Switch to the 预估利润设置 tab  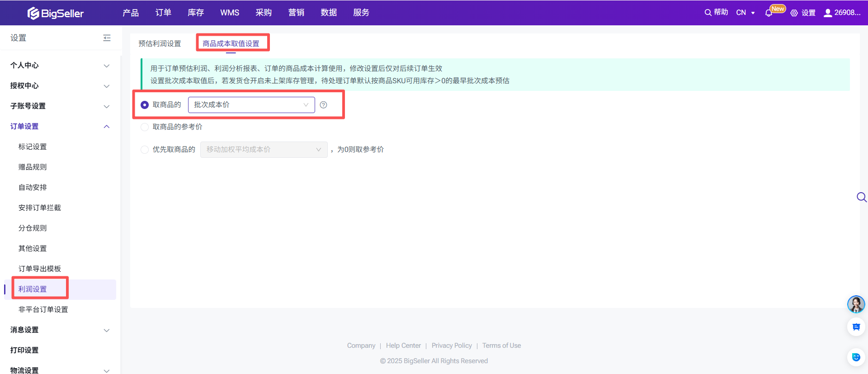[160, 43]
